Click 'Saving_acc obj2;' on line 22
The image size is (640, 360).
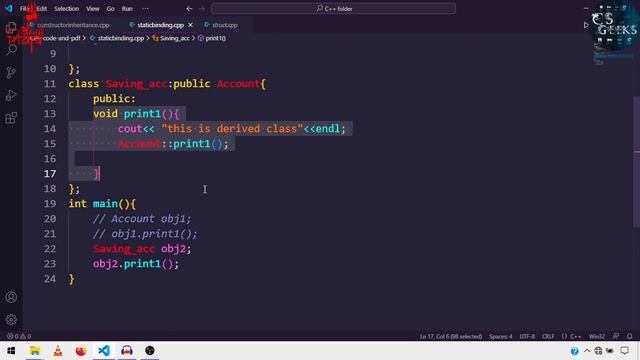pos(142,249)
